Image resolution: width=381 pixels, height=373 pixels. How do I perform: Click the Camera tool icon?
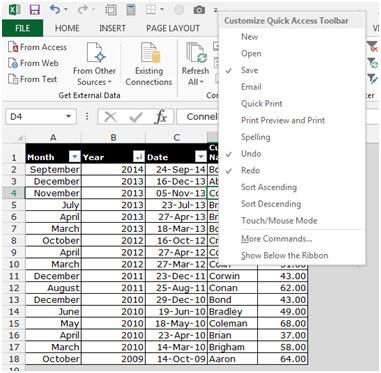pos(199,10)
